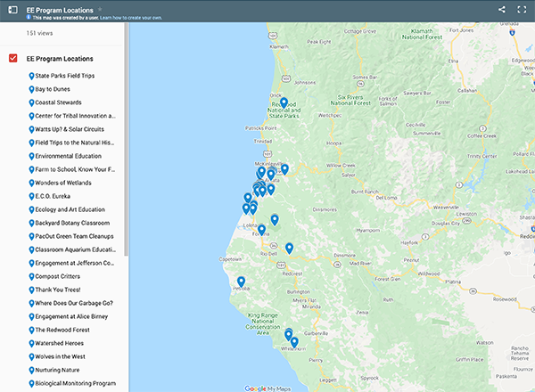The width and height of the screenshot is (535, 392).
Task: Click the Garberville town label on map
Action: 316,333
